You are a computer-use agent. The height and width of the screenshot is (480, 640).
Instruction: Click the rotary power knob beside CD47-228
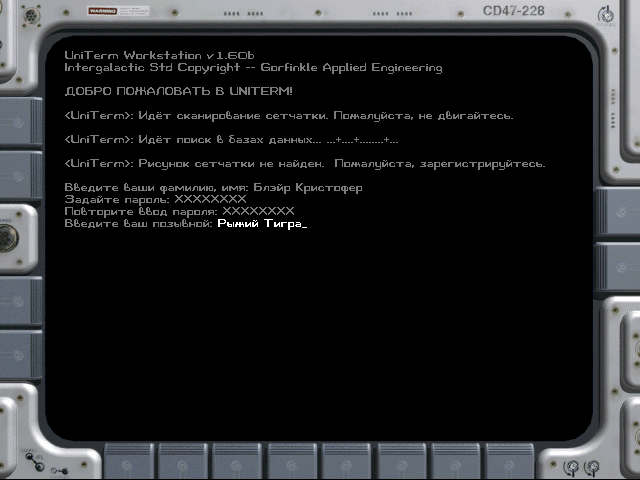(x=606, y=15)
